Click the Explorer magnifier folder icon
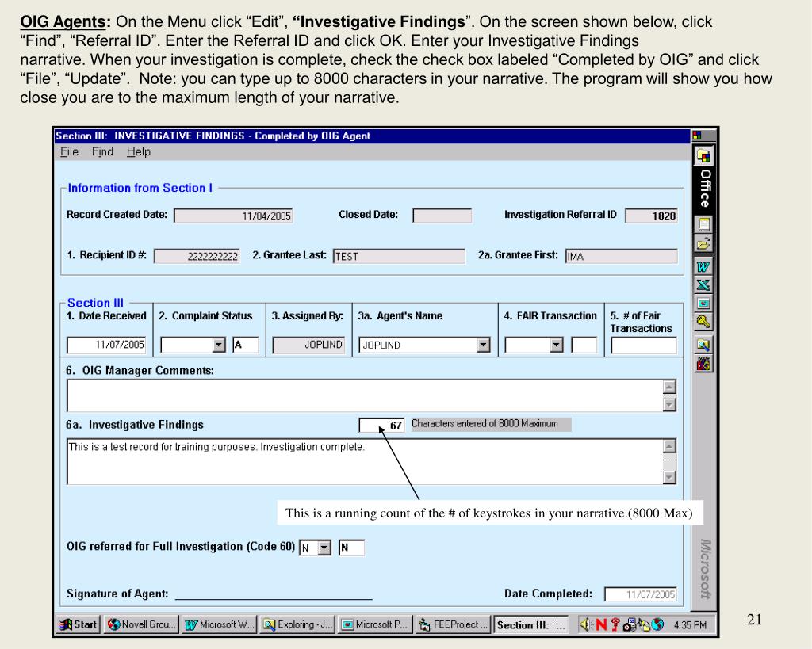 (x=704, y=345)
